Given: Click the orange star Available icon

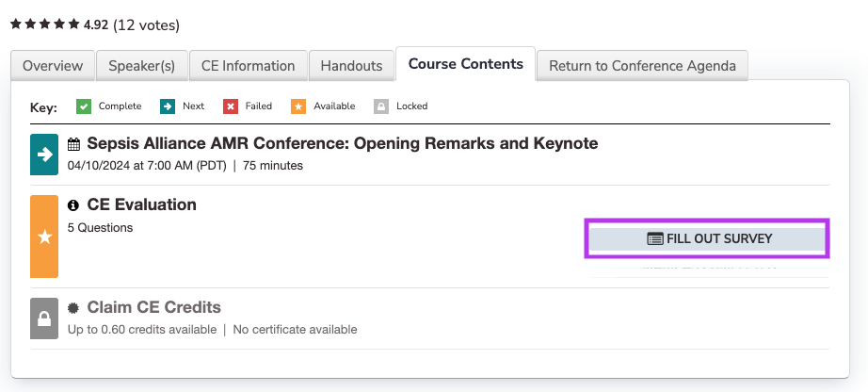Looking at the screenshot, I should [44, 237].
